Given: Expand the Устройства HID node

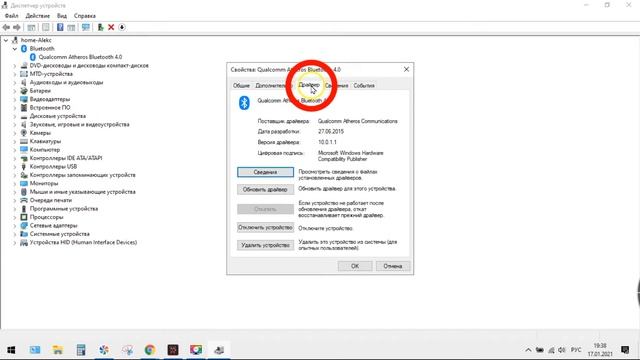Looking at the screenshot, I should 15,242.
